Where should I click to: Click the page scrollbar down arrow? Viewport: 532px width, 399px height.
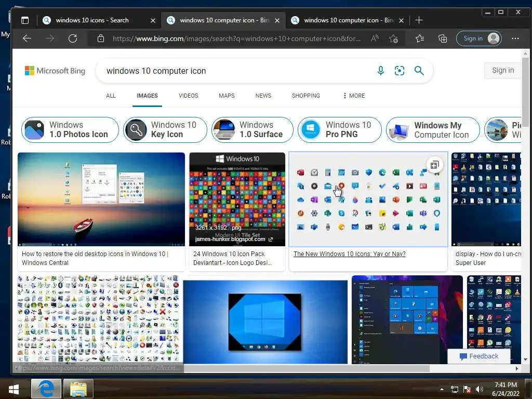(525, 360)
